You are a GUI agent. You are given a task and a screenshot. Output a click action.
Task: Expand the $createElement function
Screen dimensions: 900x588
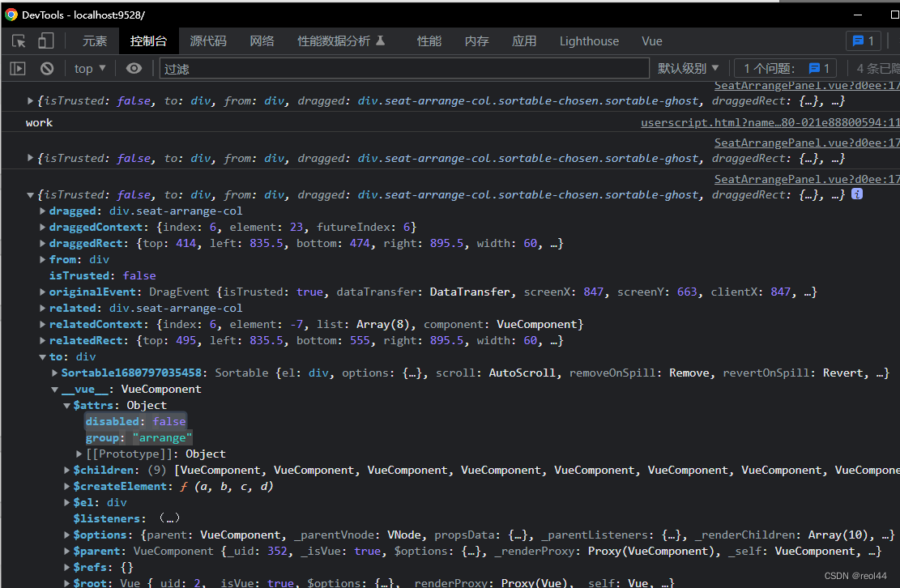[66, 487]
